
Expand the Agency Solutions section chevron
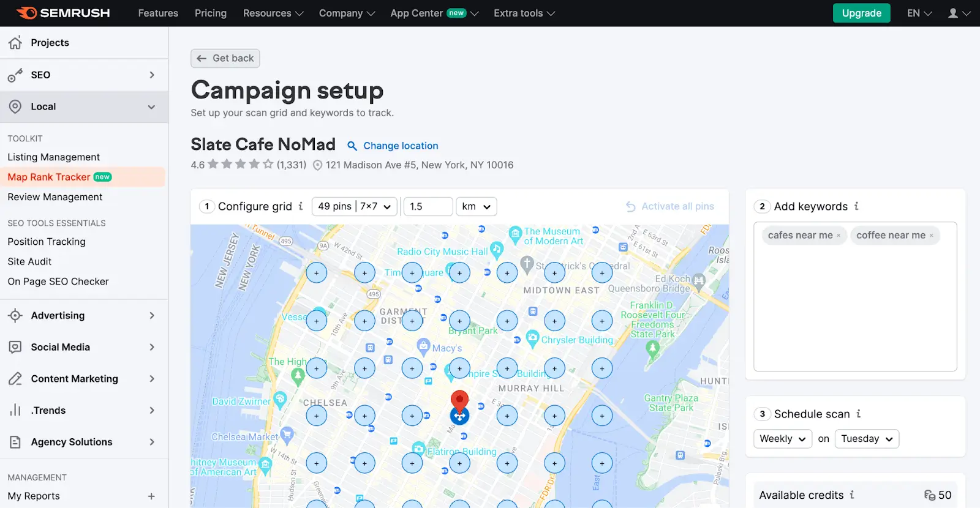[x=152, y=442]
